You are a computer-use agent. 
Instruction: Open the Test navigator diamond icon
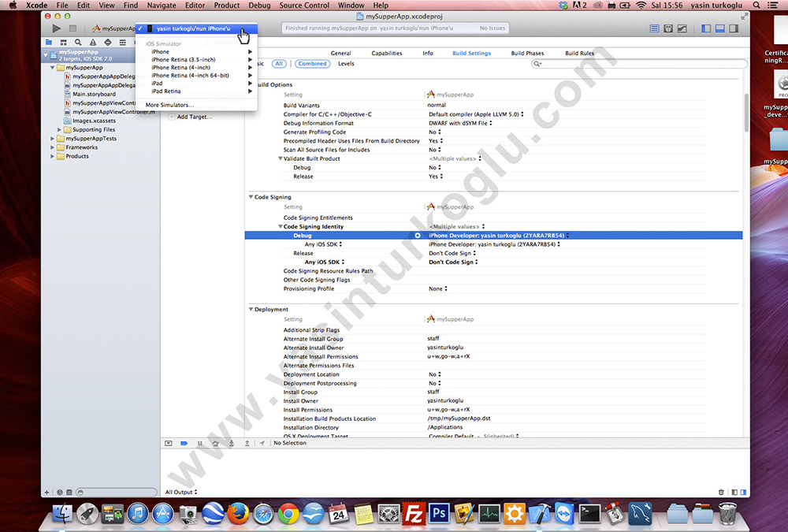click(107, 43)
